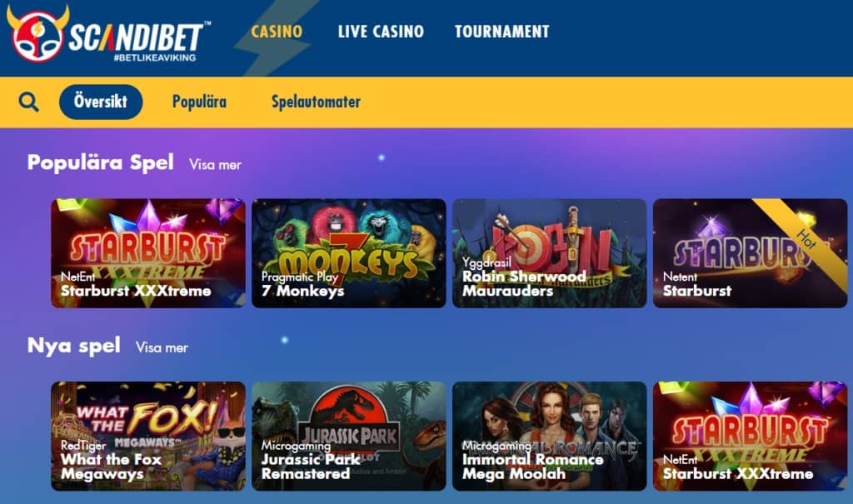The height and width of the screenshot is (504, 853).
Task: Open Robin Sherwood Maurauders game
Action: point(550,253)
